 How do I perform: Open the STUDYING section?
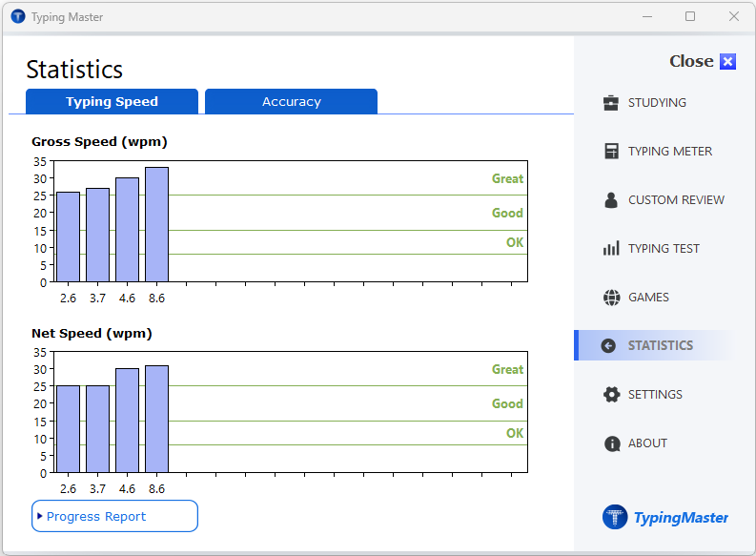[x=657, y=103]
